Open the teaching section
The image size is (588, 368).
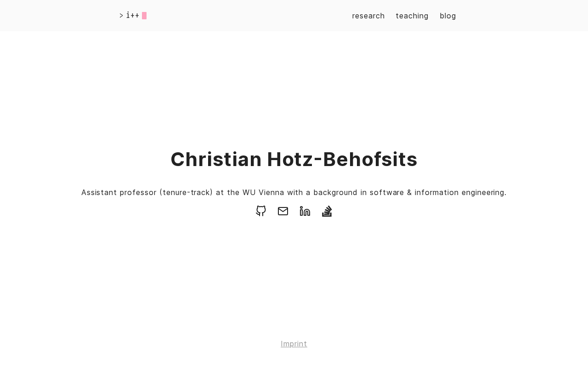coord(412,16)
